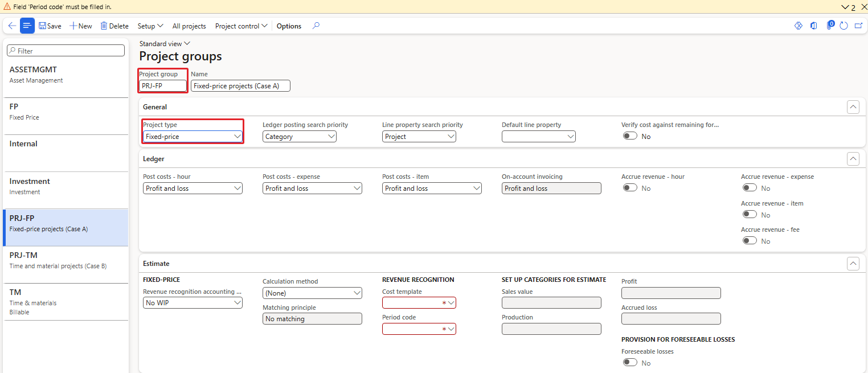Enable Accrue revenue - expense
Image resolution: width=868 pixels, height=373 pixels.
(750, 188)
